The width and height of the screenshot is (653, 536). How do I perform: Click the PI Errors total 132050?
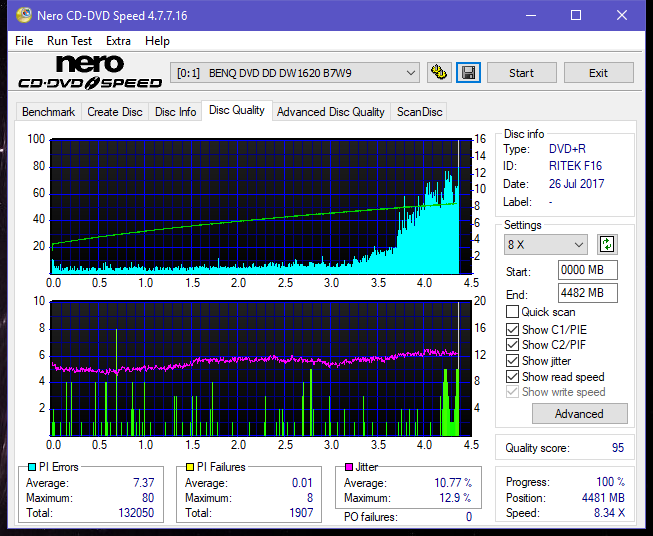pos(136,512)
